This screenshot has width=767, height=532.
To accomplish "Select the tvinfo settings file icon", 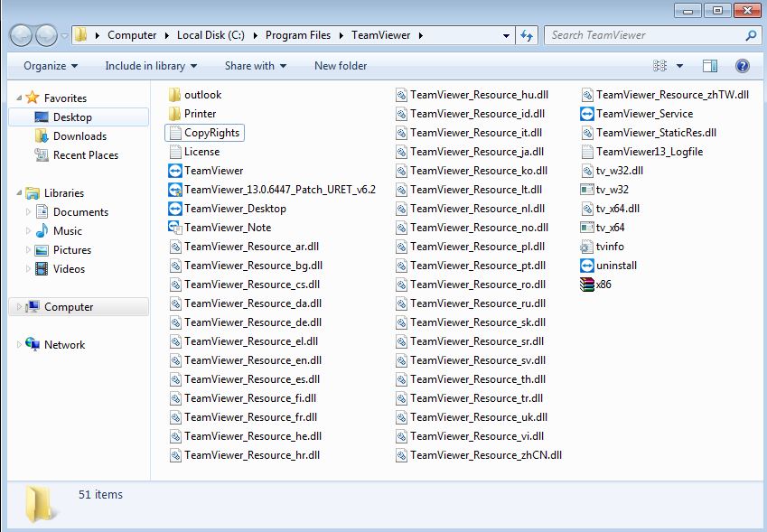I will [x=587, y=247].
